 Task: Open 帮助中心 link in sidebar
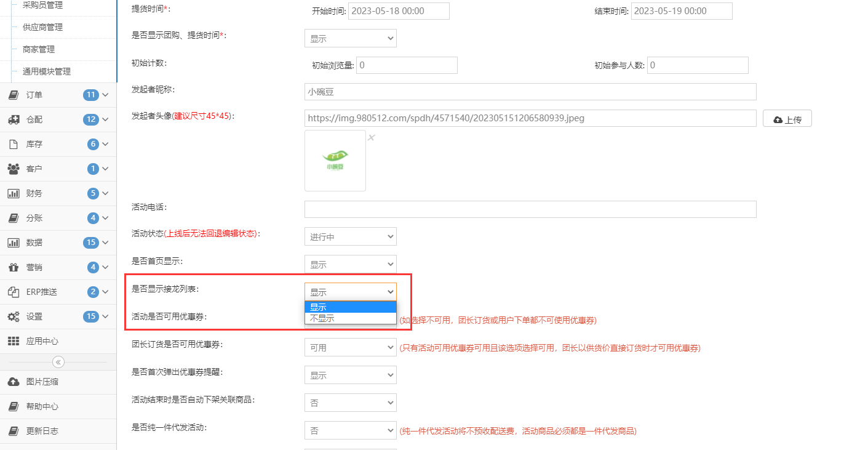[x=42, y=406]
